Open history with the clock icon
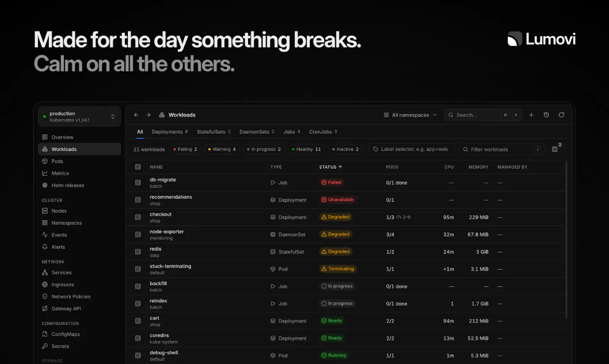This screenshot has height=364, width=609. (x=546, y=115)
